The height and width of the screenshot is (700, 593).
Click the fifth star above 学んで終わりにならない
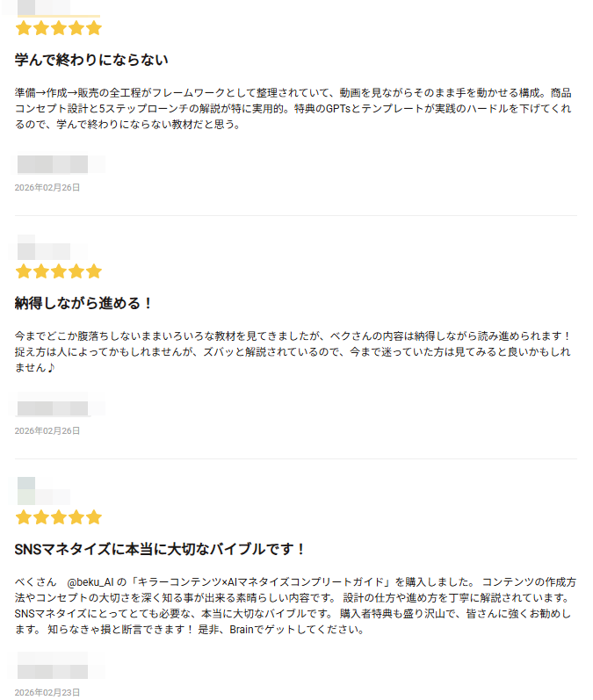pyautogui.click(x=94, y=28)
